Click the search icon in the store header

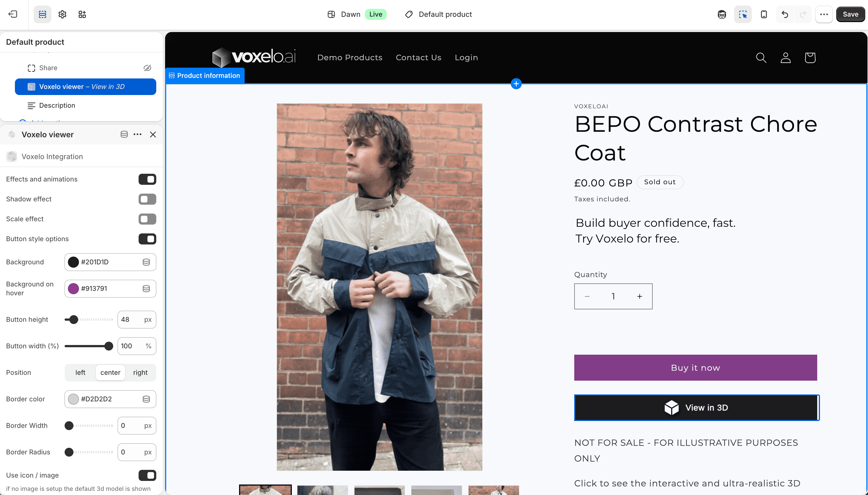tap(761, 57)
